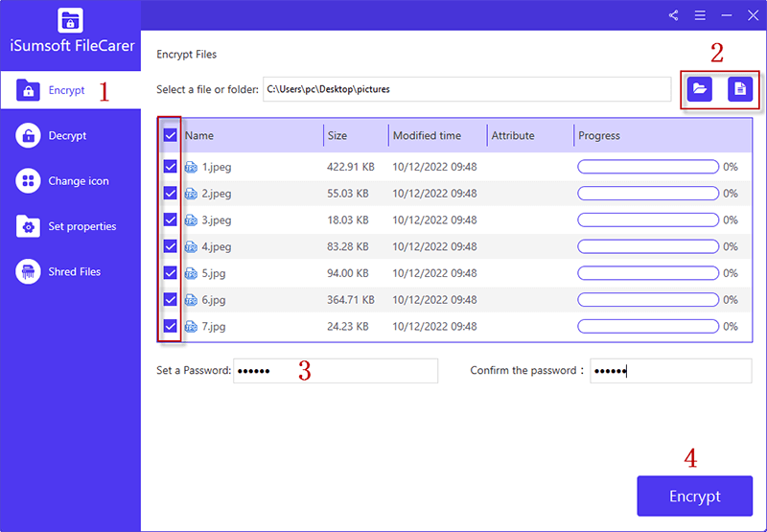Switch to the Decrypt sidebar tab
The image size is (767, 532).
pyautogui.click(x=70, y=135)
